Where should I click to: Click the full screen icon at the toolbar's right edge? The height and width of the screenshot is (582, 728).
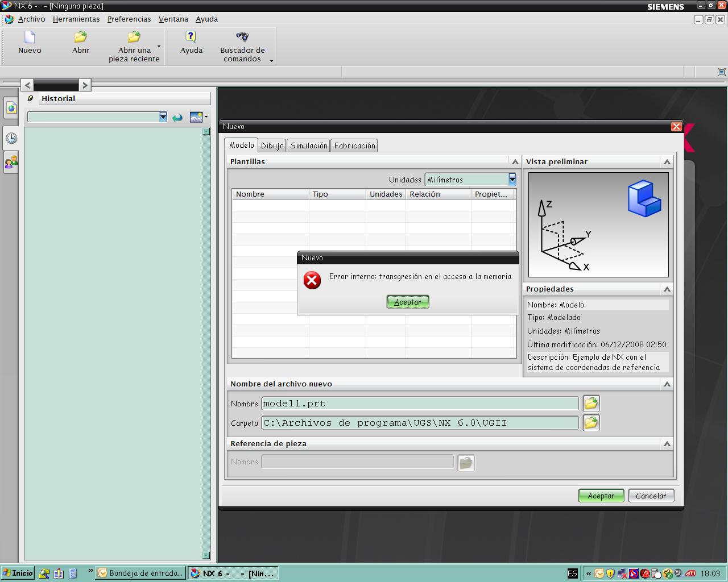point(721,72)
